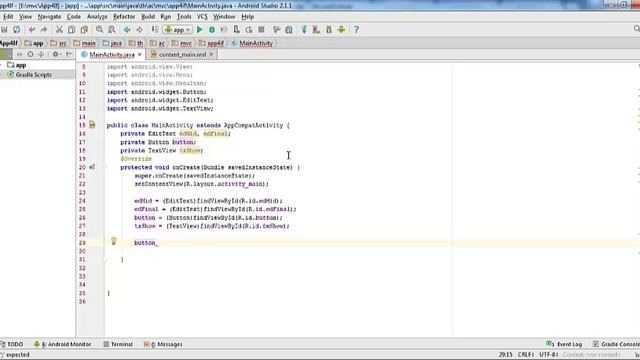Start debugging with the green bug icon
The image size is (640, 360).
212,29
